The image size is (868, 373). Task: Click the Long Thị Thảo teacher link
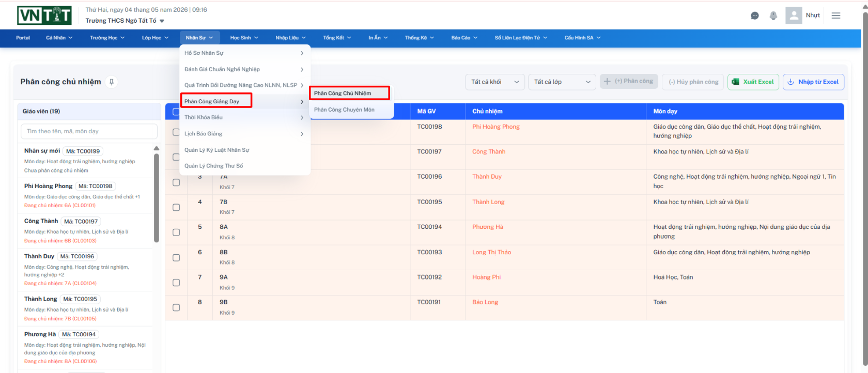[x=491, y=252]
